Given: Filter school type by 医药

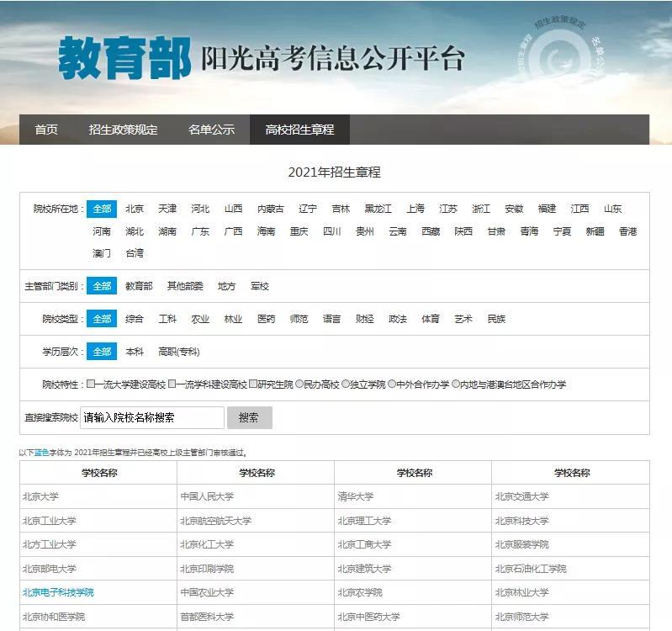Looking at the screenshot, I should point(266,319).
